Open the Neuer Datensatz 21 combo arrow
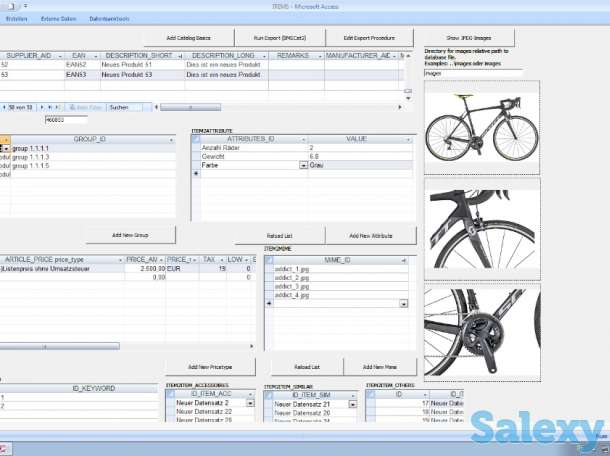610x456 pixels. 352,405
